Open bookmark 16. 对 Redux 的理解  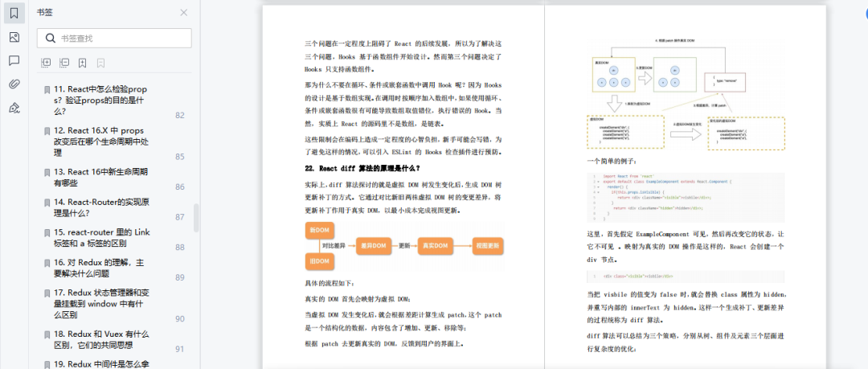click(x=99, y=268)
